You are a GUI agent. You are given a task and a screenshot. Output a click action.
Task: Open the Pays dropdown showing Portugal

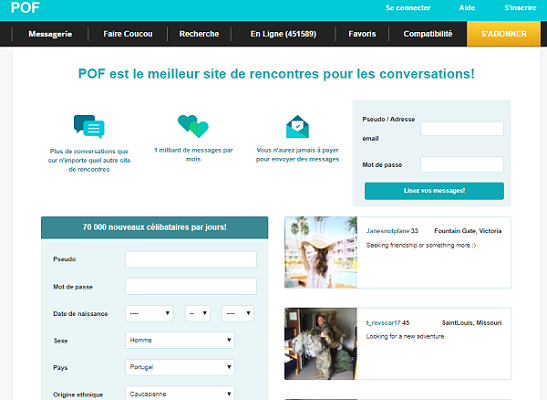180,367
